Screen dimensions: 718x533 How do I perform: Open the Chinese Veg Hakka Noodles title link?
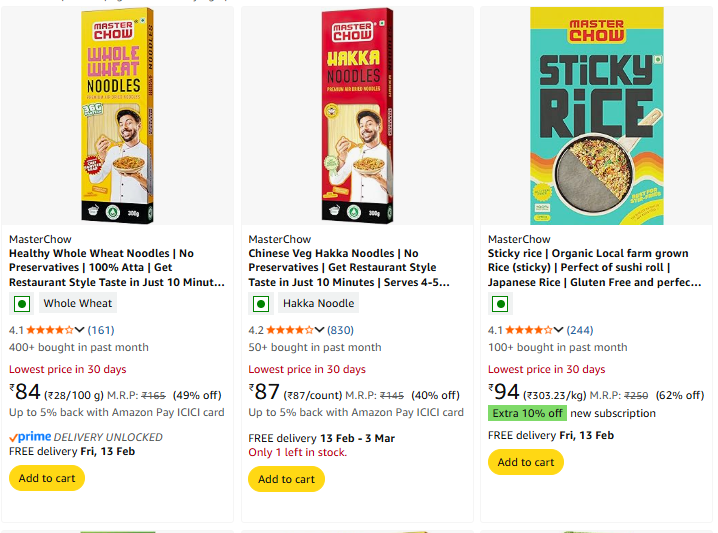348,268
